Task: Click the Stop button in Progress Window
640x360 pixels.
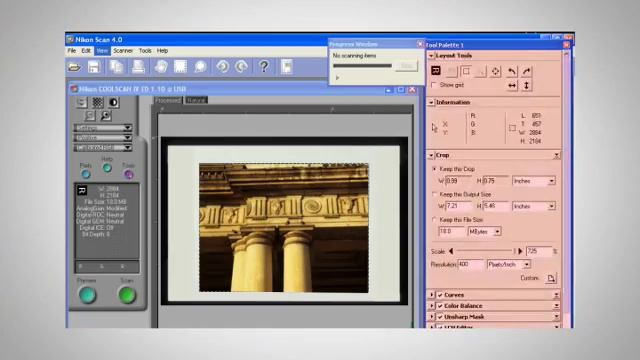Action: click(407, 66)
